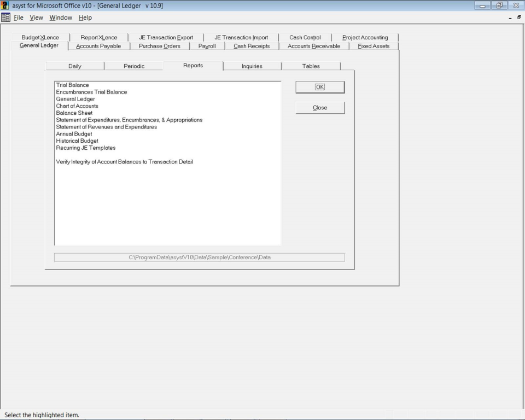Restore down the asyst application window

click(x=499, y=5)
